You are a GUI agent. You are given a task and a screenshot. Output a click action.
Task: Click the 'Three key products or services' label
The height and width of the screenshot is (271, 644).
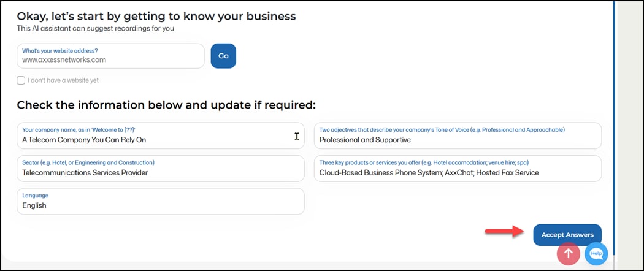[x=423, y=162]
